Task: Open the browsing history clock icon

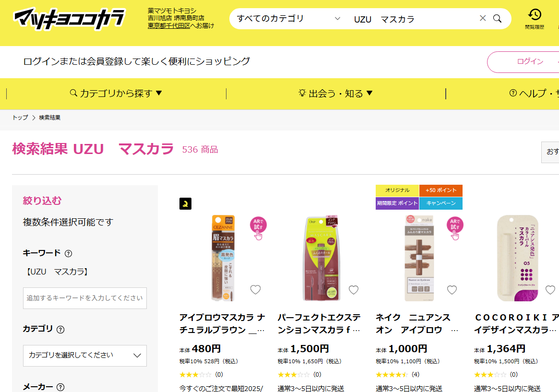Action: 535,14
